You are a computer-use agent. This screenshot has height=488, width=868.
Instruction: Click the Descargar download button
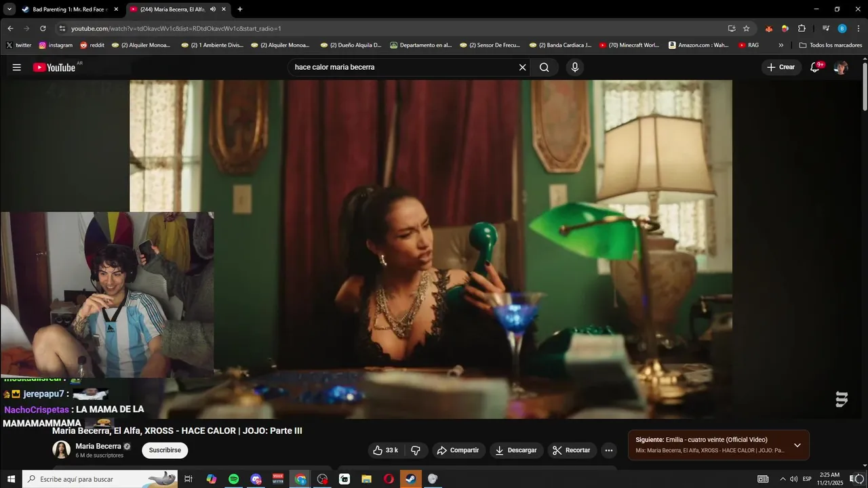tap(515, 450)
